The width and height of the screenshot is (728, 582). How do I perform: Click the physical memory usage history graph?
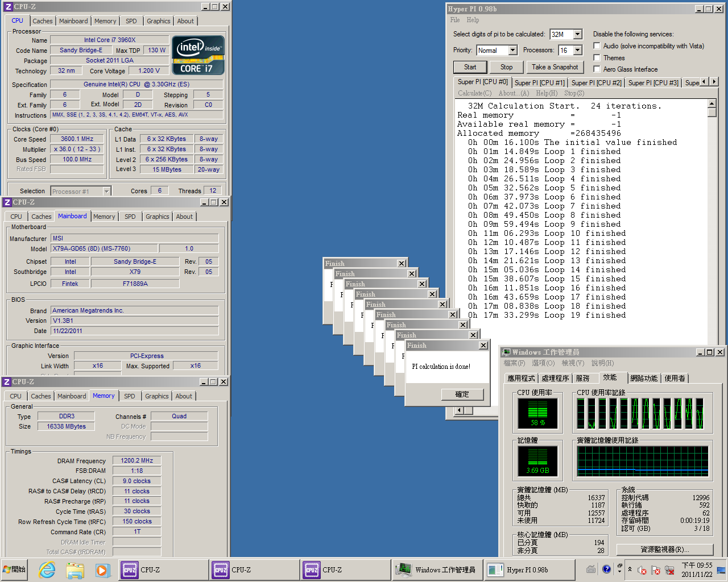click(x=643, y=461)
